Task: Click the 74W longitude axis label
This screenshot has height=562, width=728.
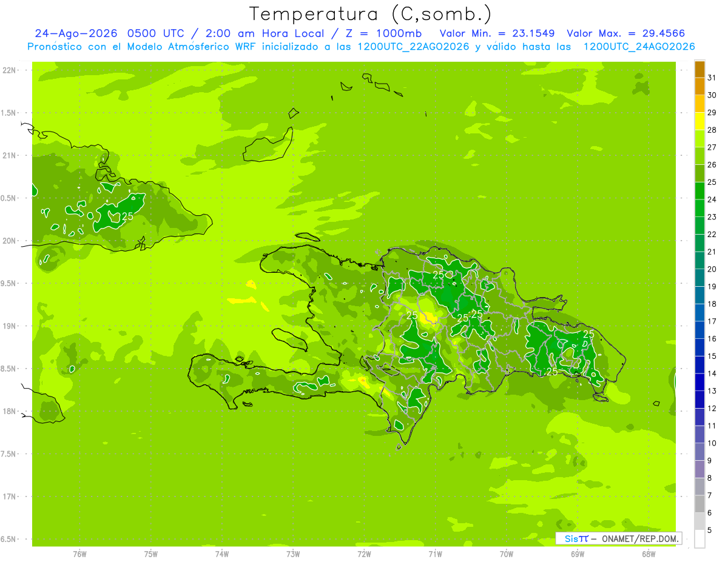Action: click(222, 554)
